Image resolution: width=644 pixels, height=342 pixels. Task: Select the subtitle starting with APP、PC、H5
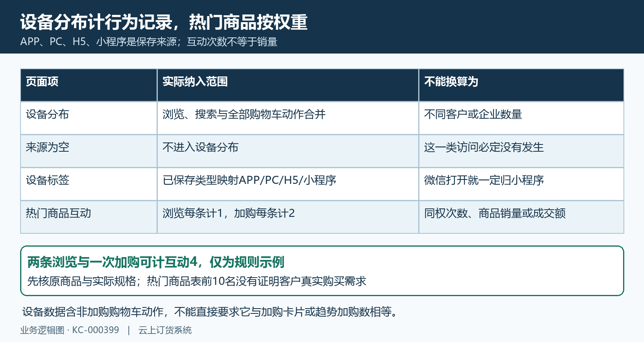click(149, 42)
